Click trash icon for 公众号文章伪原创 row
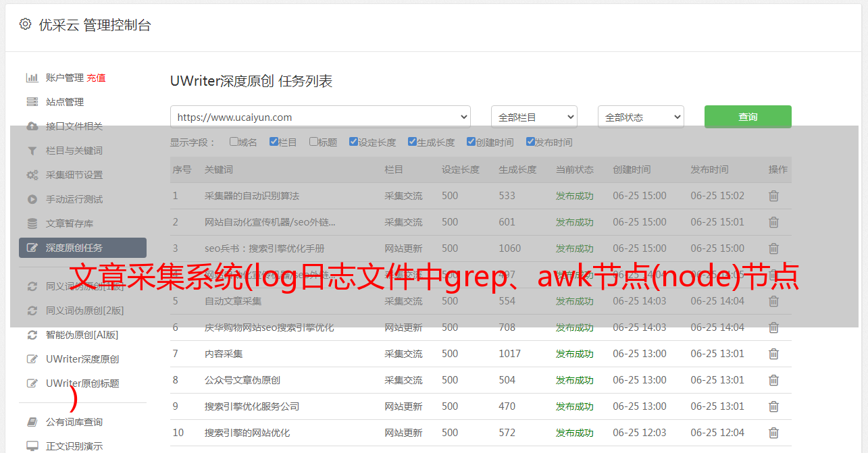This screenshot has height=453, width=868. tap(773, 380)
